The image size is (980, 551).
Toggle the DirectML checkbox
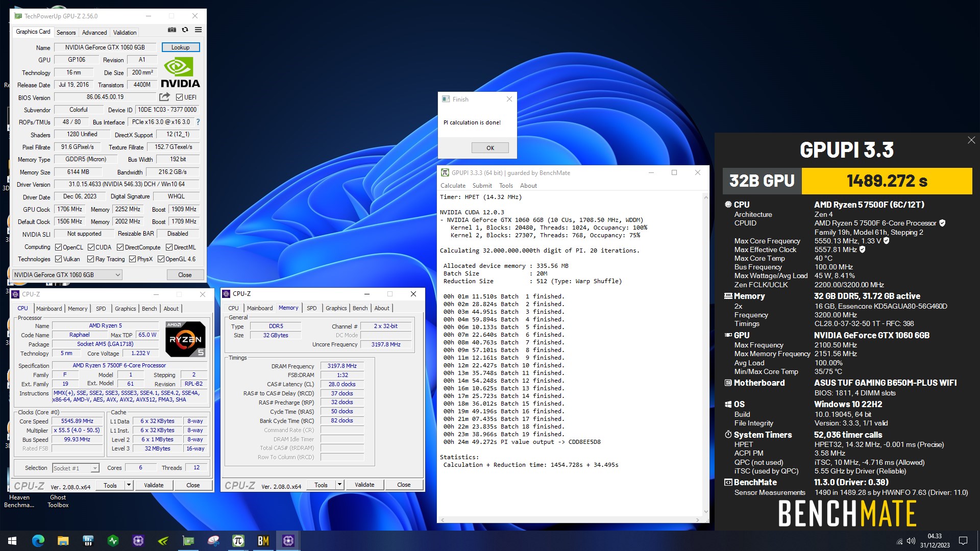click(x=169, y=247)
